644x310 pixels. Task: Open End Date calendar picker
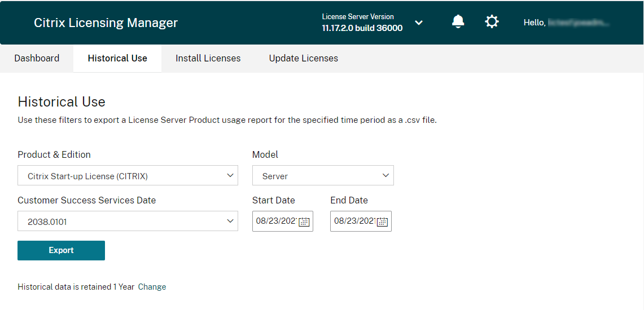tap(382, 222)
